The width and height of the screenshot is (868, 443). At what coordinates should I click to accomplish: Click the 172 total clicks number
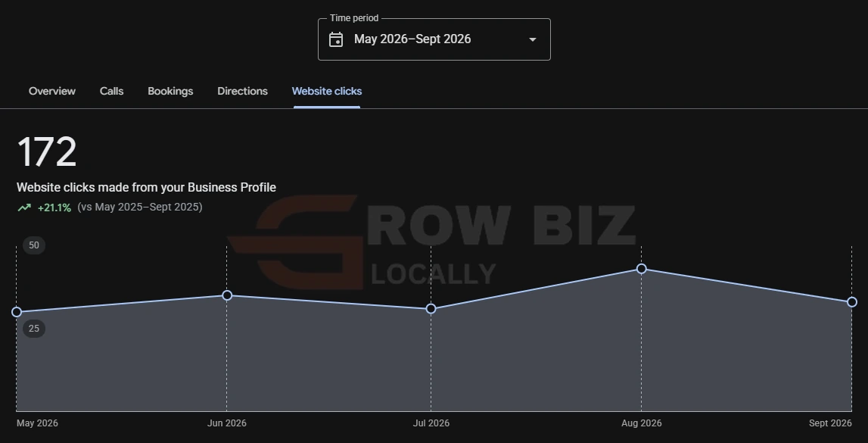point(47,152)
